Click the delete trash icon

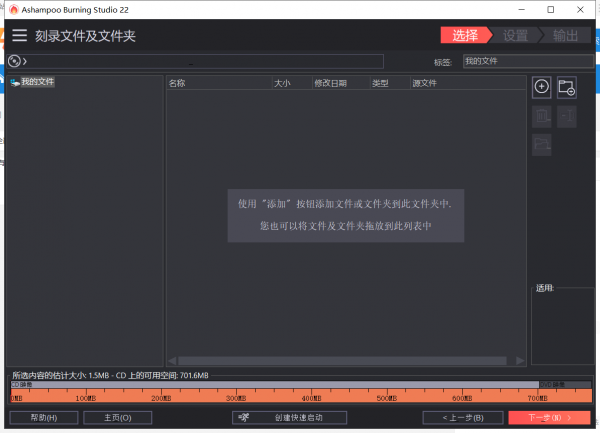tap(541, 116)
